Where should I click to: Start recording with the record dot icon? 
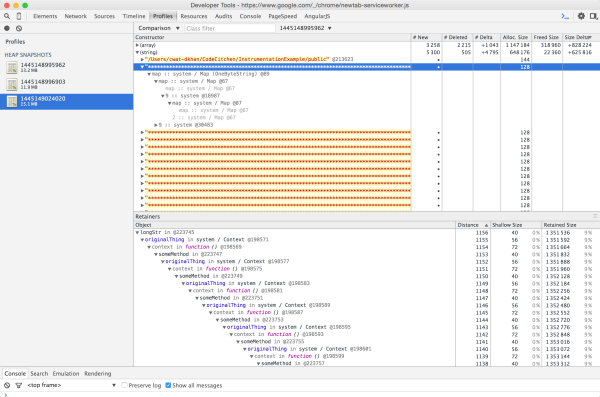(x=7, y=28)
